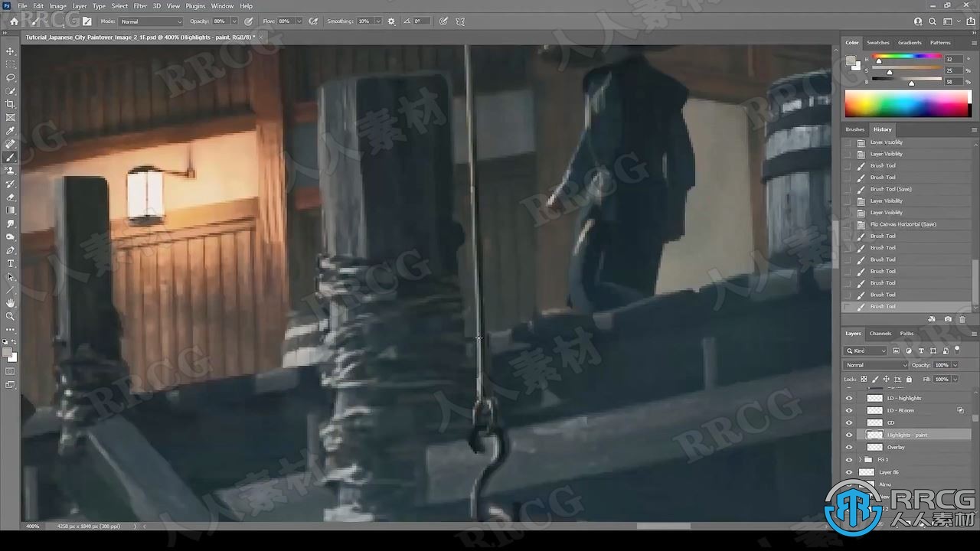Select the Gradient tool
980x551 pixels.
(10, 210)
